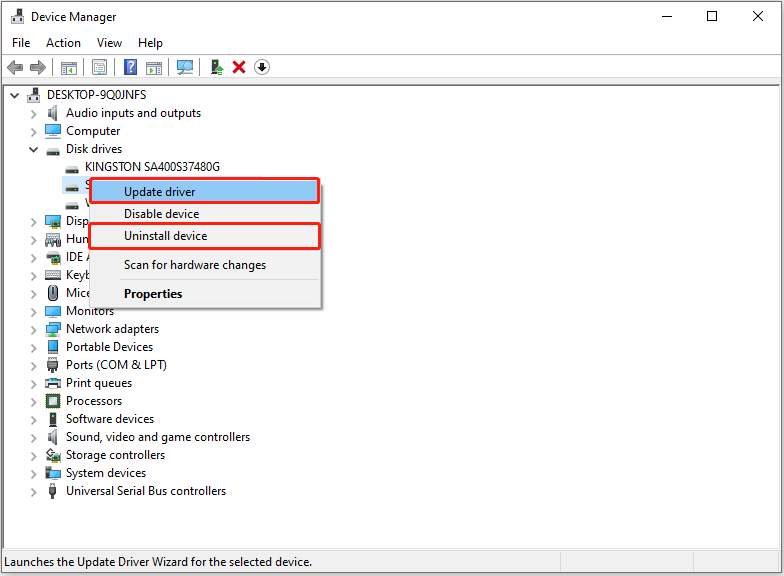Screen dimensions: 784x576
Task: Toggle the Show/Hide Console Tree icon
Action: pos(68,68)
